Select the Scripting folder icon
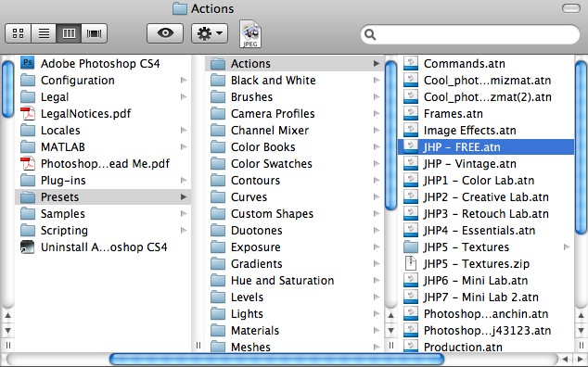The image size is (588, 367). (x=28, y=230)
